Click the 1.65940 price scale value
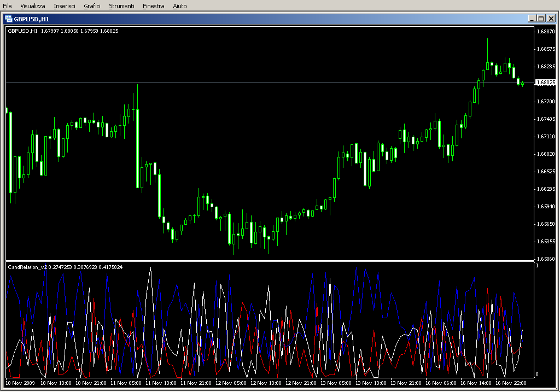The image size is (560, 392). pyautogui.click(x=546, y=206)
